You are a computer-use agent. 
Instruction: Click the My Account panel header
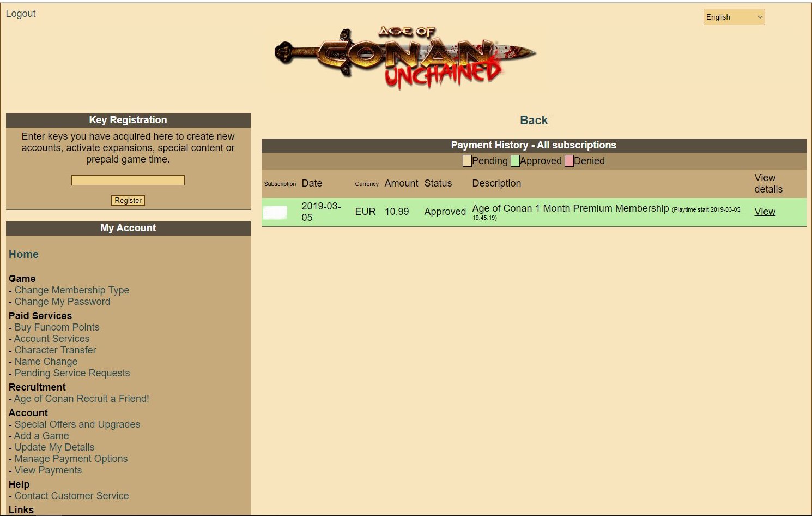tap(128, 228)
